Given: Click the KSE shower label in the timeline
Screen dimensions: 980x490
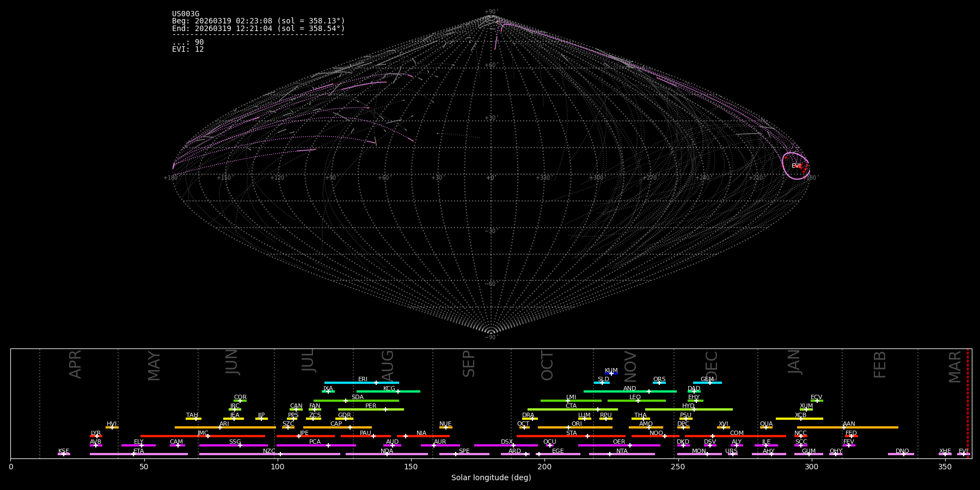Looking at the screenshot, I should pos(64,451).
